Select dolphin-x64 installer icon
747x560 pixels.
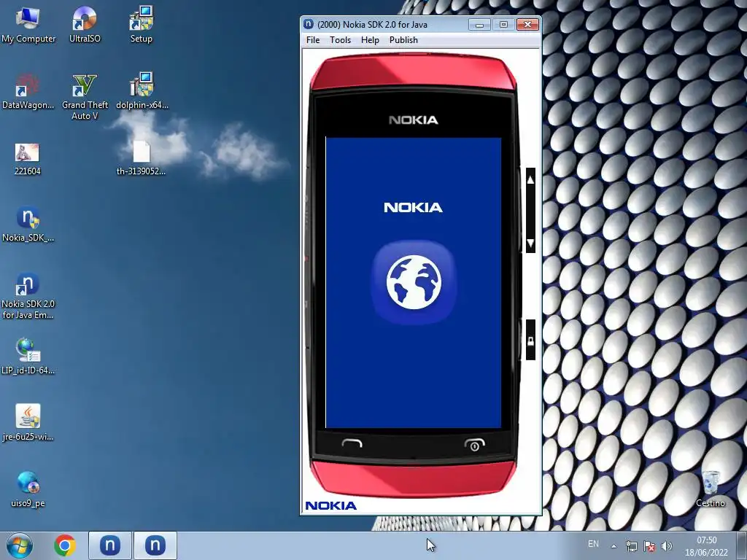pos(142,91)
